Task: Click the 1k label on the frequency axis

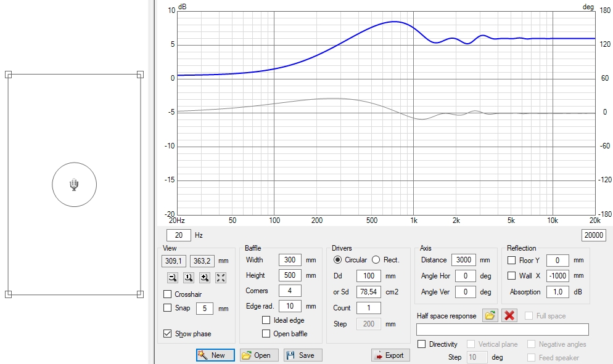Action: (x=414, y=220)
